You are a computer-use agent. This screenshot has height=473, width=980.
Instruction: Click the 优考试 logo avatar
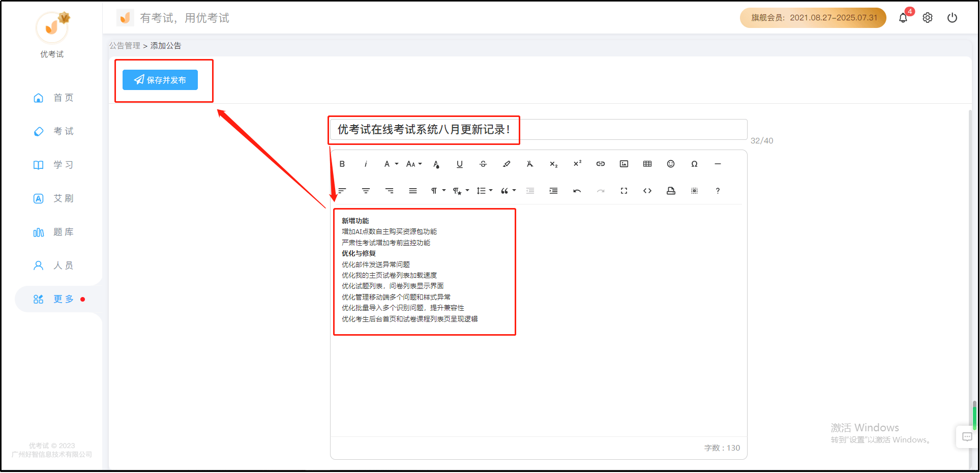point(52,27)
